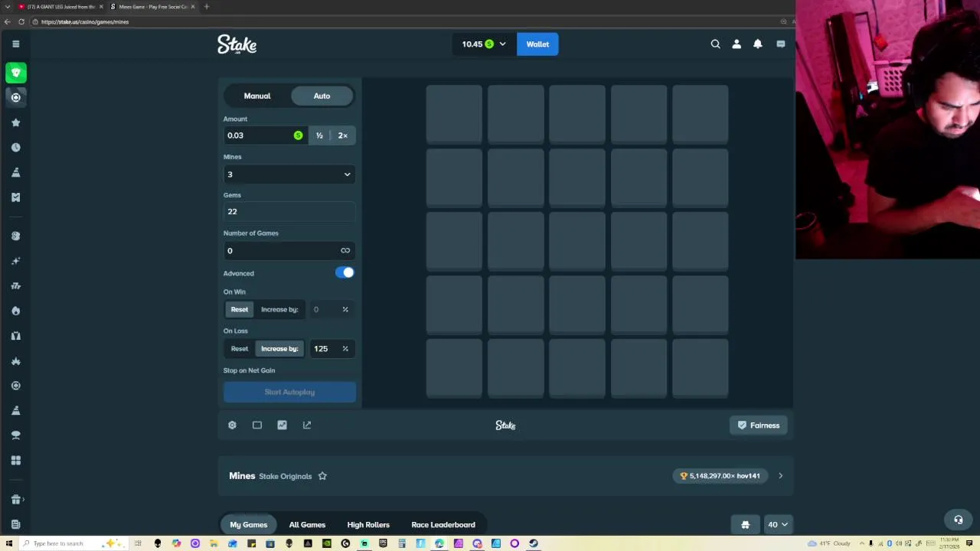Click Start Autoplay button

pyautogui.click(x=289, y=392)
